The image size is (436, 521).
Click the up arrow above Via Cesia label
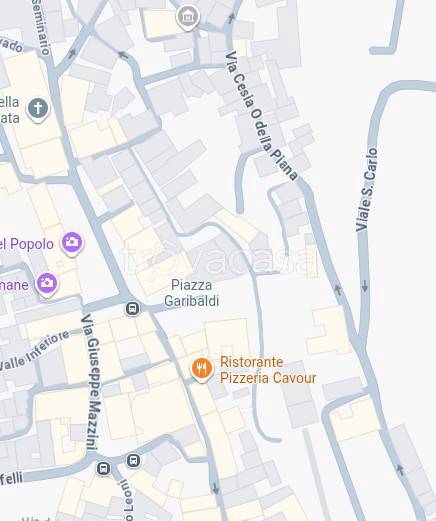[x=231, y=18]
